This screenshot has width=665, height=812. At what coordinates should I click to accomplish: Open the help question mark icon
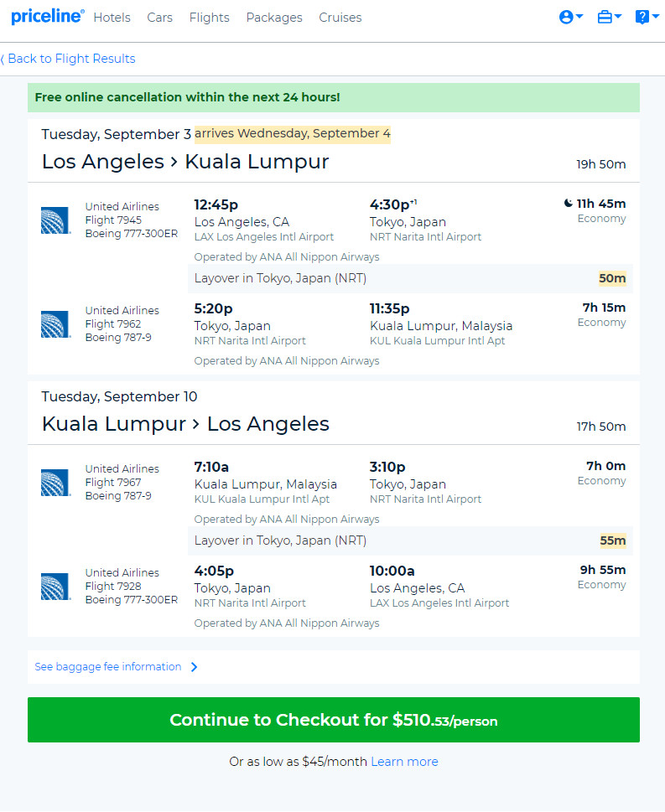pos(642,17)
